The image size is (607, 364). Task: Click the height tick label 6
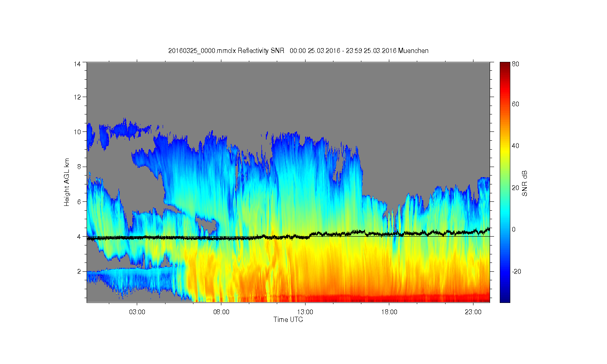pyautogui.click(x=79, y=202)
